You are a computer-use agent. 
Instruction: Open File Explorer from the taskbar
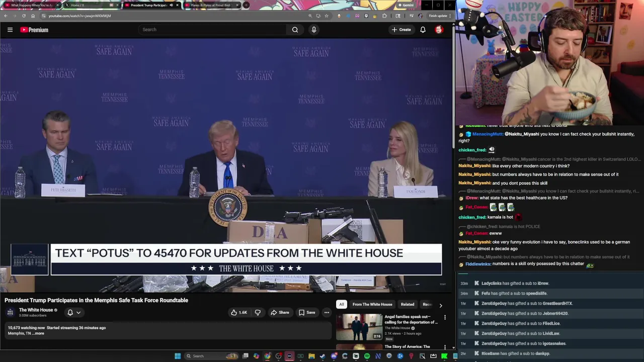click(311, 356)
